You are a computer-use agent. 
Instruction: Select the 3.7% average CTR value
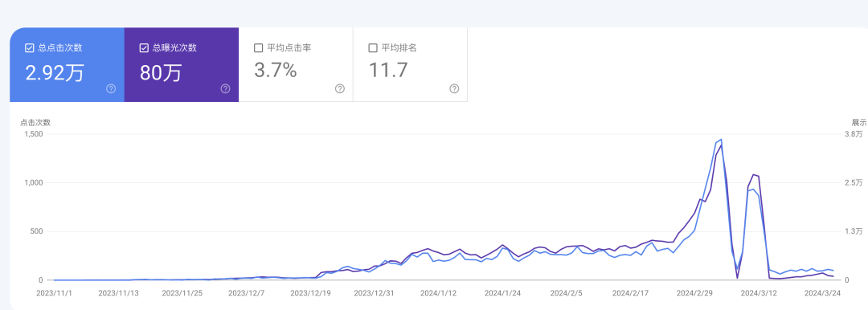pos(275,71)
